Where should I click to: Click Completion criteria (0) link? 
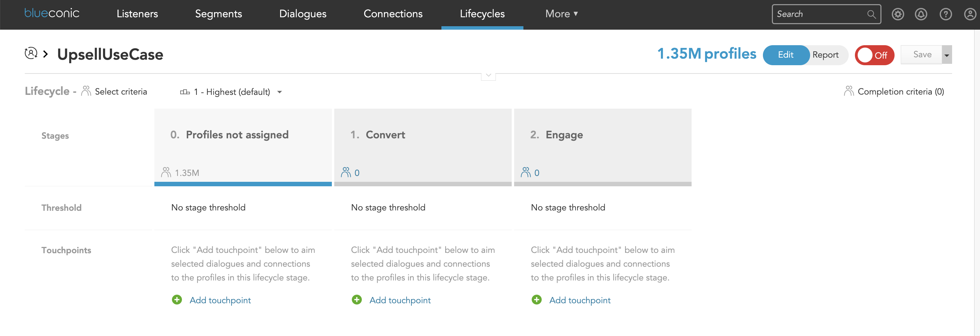pyautogui.click(x=901, y=92)
